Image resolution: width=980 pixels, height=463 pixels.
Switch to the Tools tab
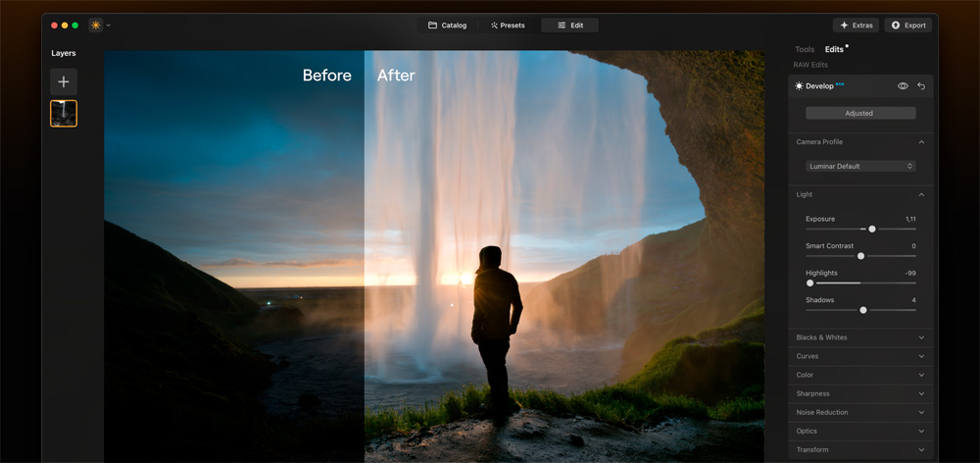(805, 49)
